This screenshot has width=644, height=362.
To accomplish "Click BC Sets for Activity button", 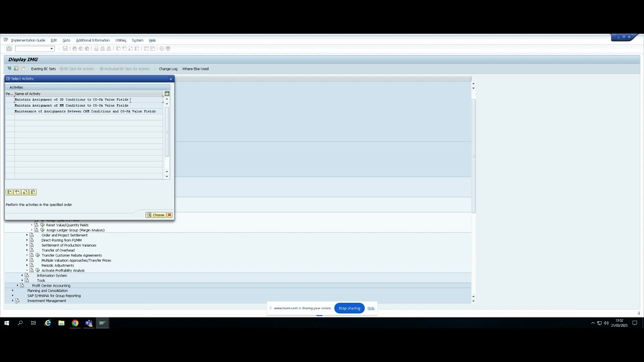I will 77,69.
